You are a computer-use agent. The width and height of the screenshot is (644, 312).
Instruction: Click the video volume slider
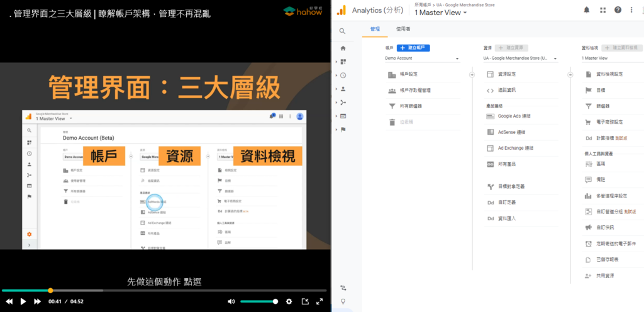258,301
